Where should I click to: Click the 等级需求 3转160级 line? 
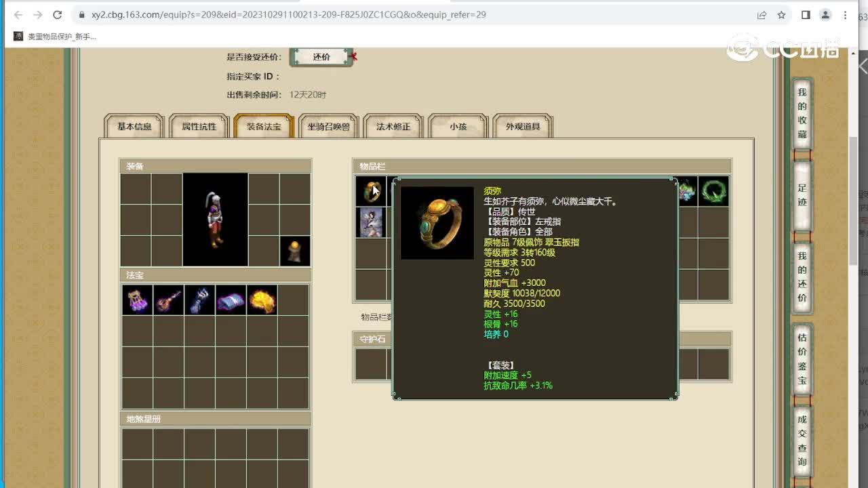coord(519,252)
